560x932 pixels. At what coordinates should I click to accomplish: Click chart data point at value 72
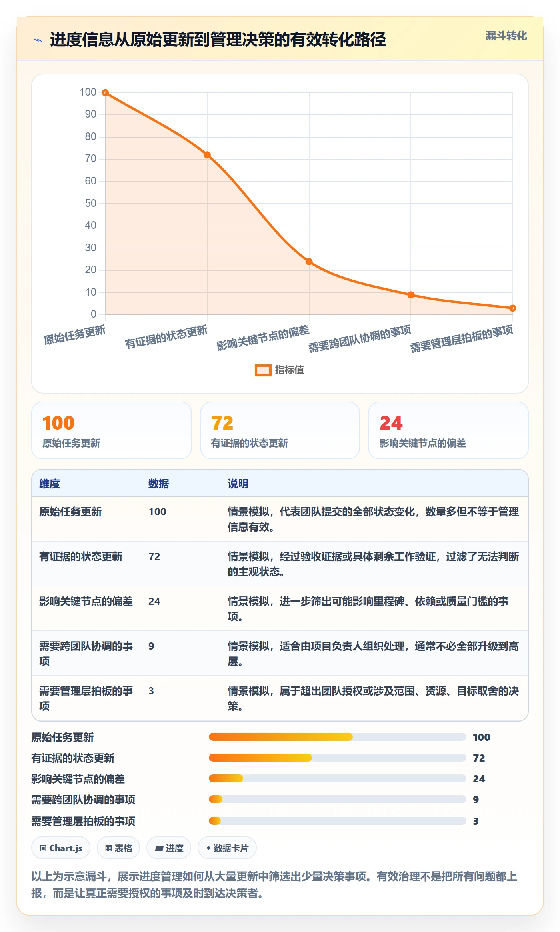[207, 155]
